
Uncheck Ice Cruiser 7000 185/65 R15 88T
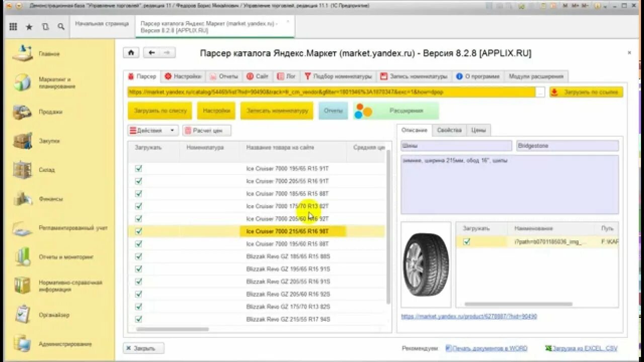click(138, 194)
